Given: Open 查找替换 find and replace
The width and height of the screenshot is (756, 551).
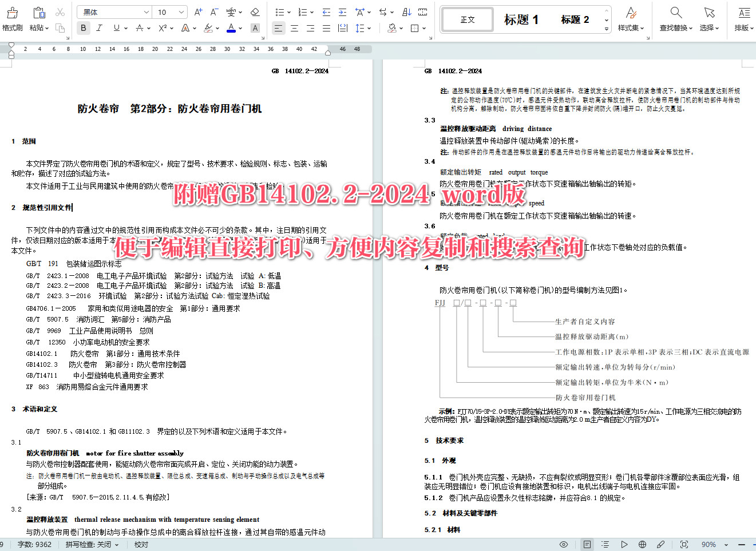Looking at the screenshot, I should pos(675,17).
